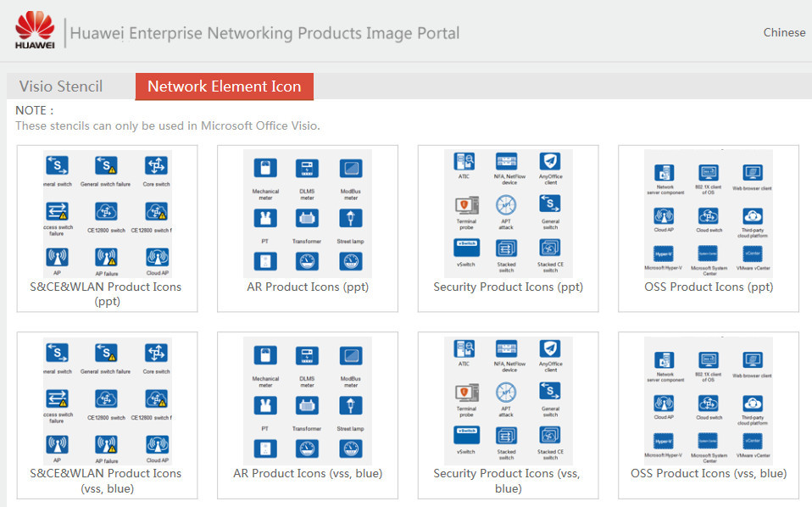The height and width of the screenshot is (507, 812).
Task: Open the S&CE&WLAN Product Icons (ppt) caption link
Action: [x=106, y=293]
